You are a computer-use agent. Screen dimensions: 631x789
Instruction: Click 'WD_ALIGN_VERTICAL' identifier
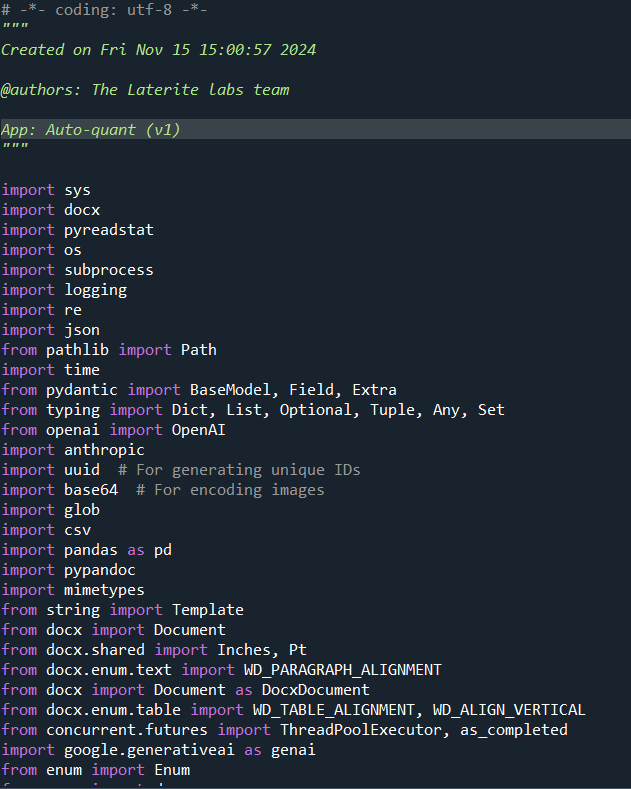click(x=509, y=710)
